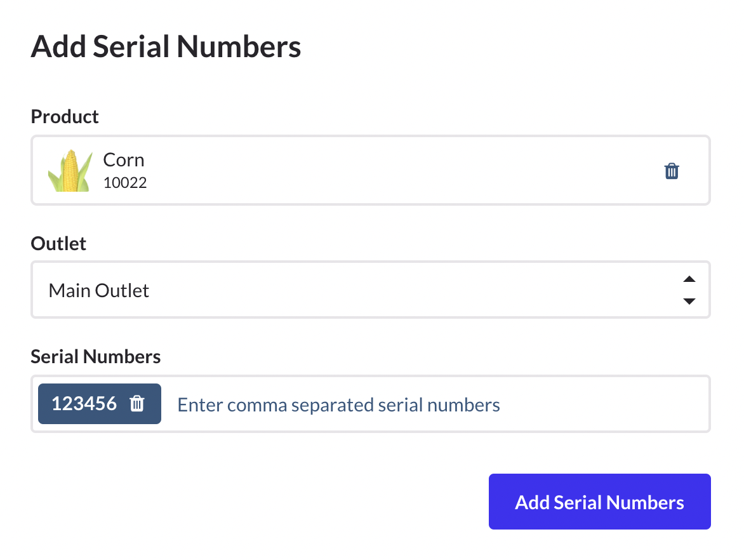Click the down arrow on Outlet selector

[689, 301]
